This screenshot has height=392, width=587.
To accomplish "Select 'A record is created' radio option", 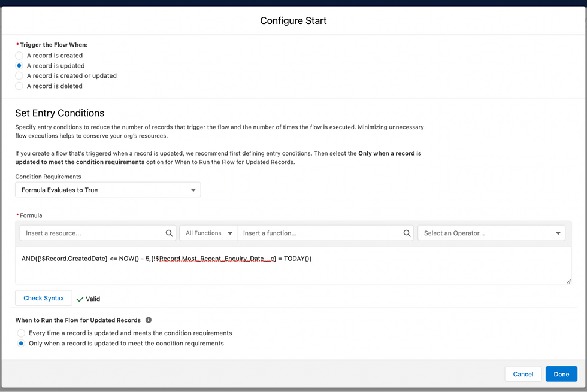I will [19, 55].
